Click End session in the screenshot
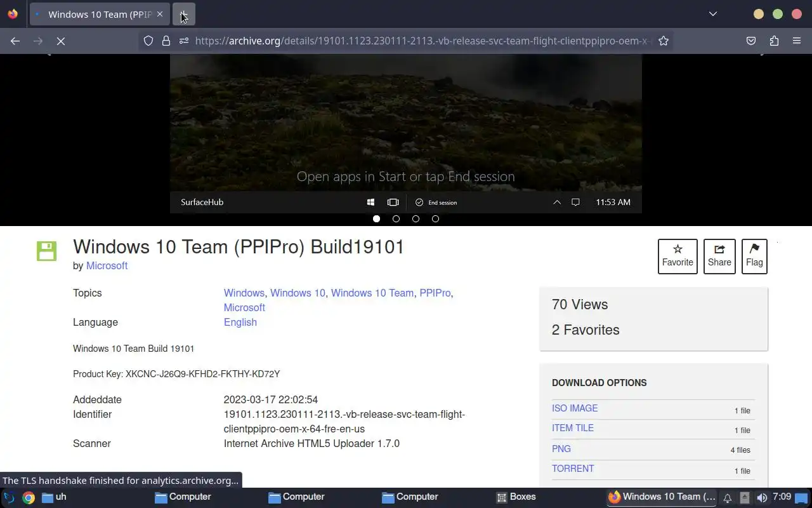 pos(436,202)
